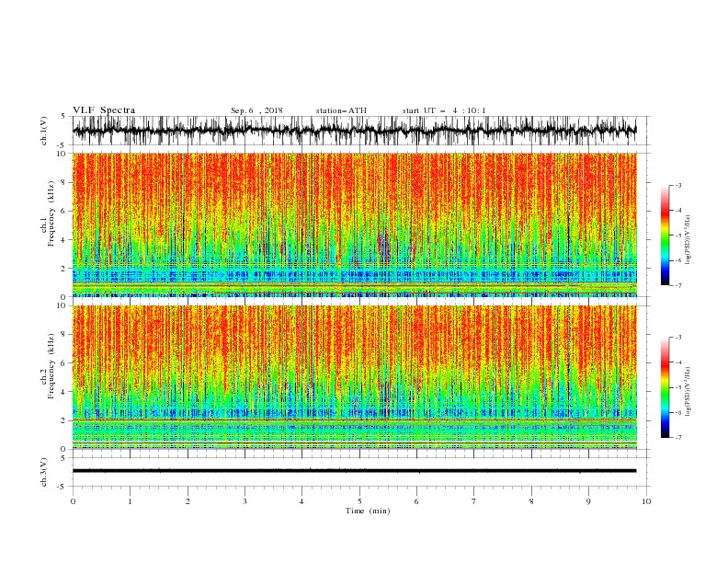Click inside the ch.2 spectrogram panel
The height and width of the screenshot is (563, 728).
[x=354, y=377]
